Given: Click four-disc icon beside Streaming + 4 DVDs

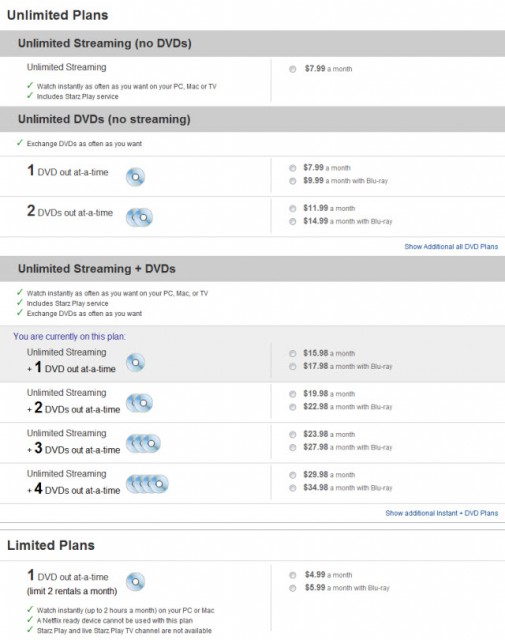Looking at the screenshot, I should click(x=147, y=484).
